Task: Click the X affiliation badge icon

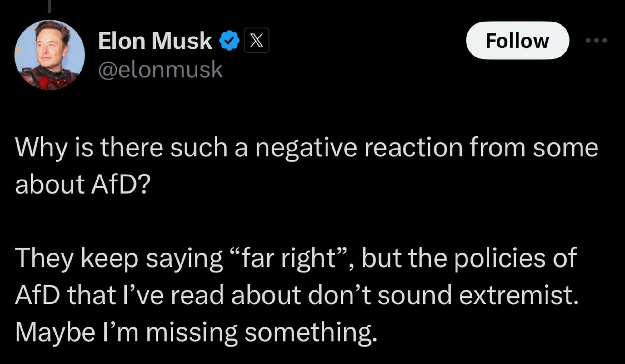Action: [256, 41]
